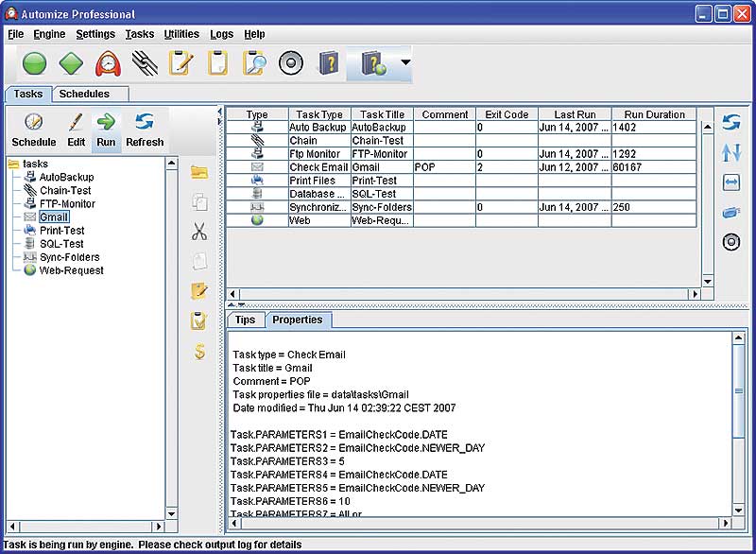Click the notepad with pencil icon
This screenshot has width=756, height=554.
(180, 63)
